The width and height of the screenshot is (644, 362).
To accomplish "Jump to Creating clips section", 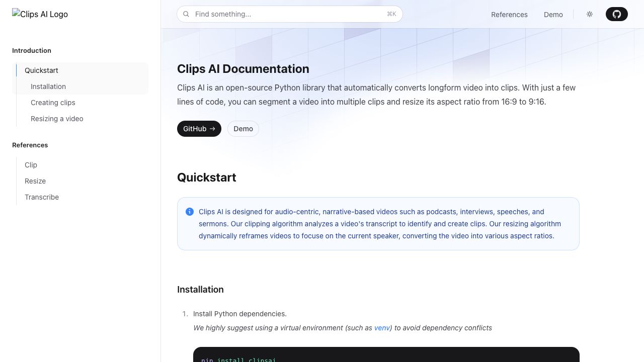I will click(53, 103).
